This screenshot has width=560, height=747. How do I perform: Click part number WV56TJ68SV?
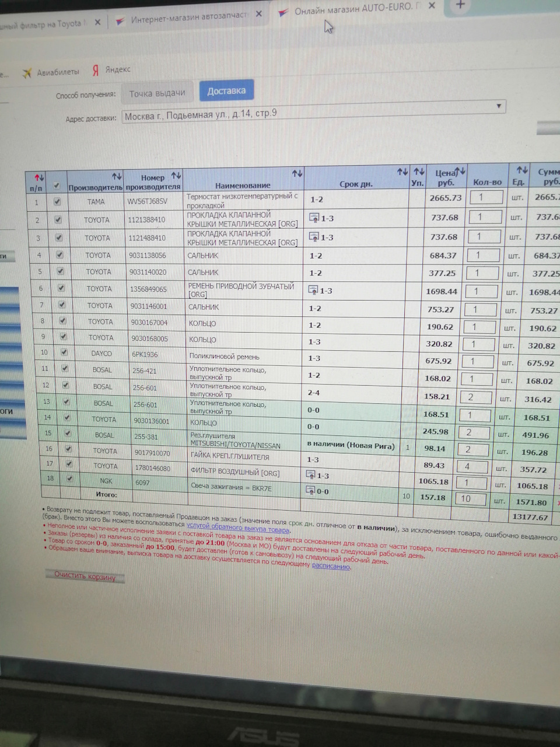[147, 201]
